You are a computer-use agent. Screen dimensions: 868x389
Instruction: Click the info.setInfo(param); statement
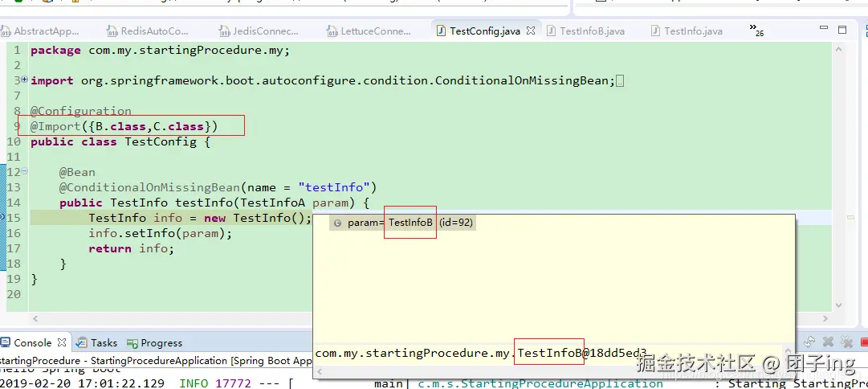(161, 233)
